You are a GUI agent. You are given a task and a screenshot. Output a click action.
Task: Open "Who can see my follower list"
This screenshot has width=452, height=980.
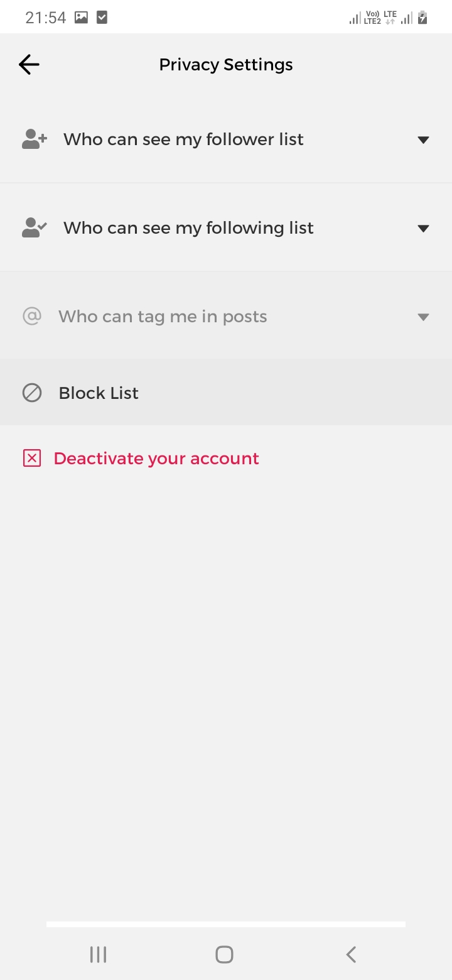pyautogui.click(x=183, y=139)
